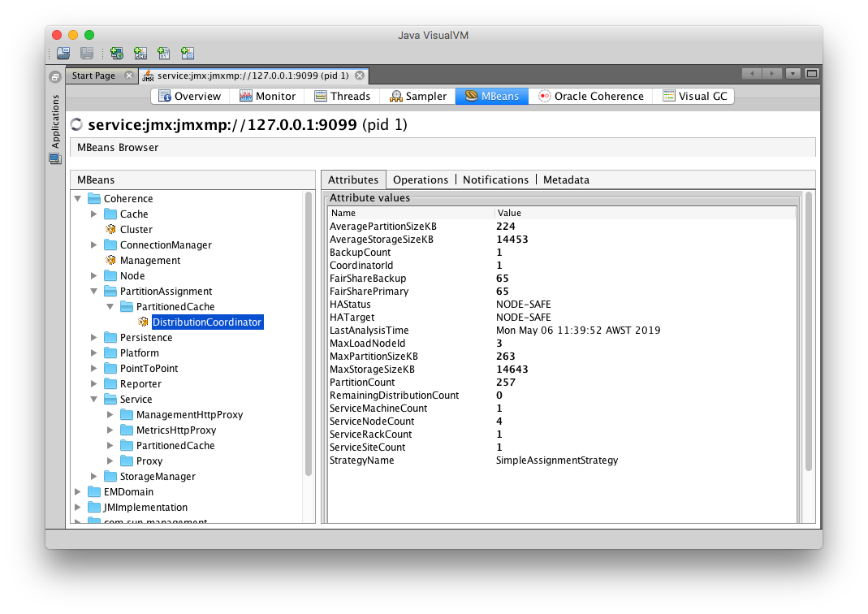Select the HAStatus value NODE-SAFE

coord(523,305)
